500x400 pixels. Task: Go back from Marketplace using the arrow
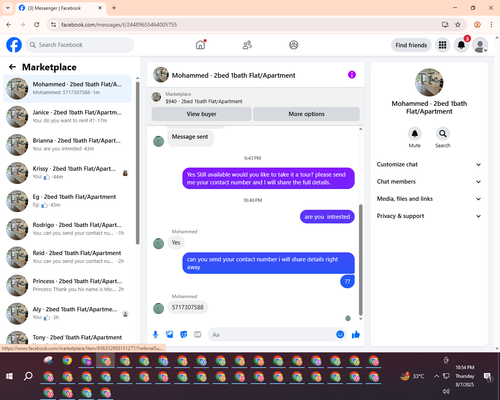(x=12, y=67)
